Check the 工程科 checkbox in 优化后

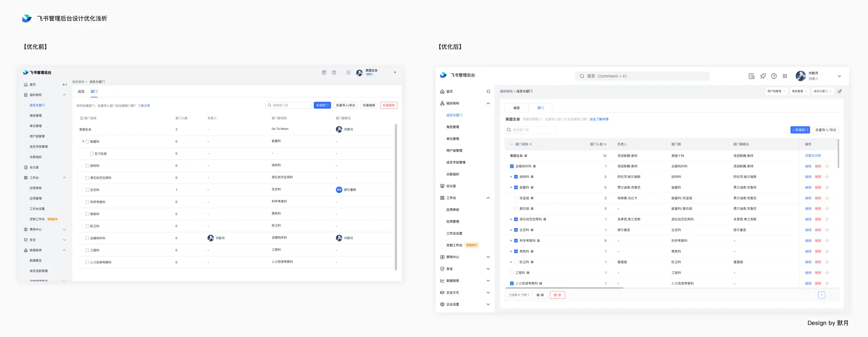(512, 273)
